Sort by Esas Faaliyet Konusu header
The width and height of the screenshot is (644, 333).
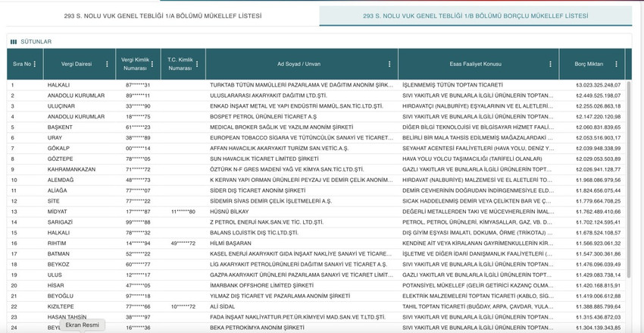tap(476, 64)
